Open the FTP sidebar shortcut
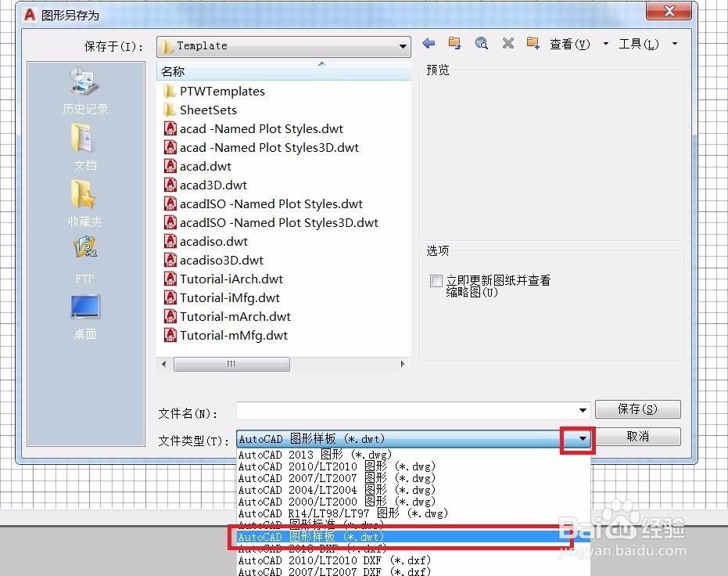This screenshot has height=576, width=728. click(85, 260)
